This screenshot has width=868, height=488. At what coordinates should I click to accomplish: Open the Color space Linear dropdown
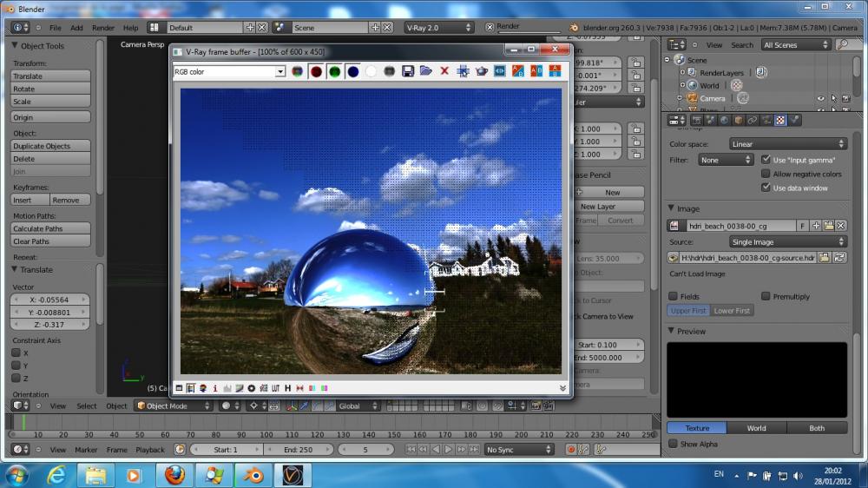click(x=788, y=144)
